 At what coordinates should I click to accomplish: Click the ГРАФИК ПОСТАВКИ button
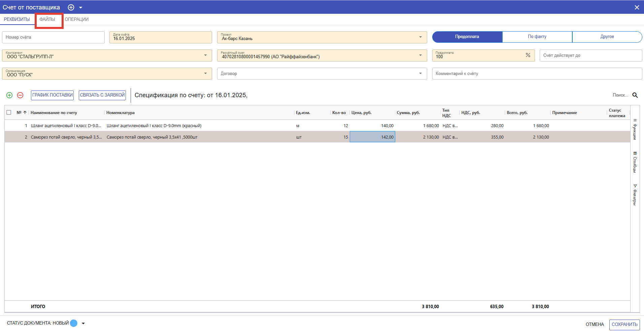pyautogui.click(x=52, y=95)
